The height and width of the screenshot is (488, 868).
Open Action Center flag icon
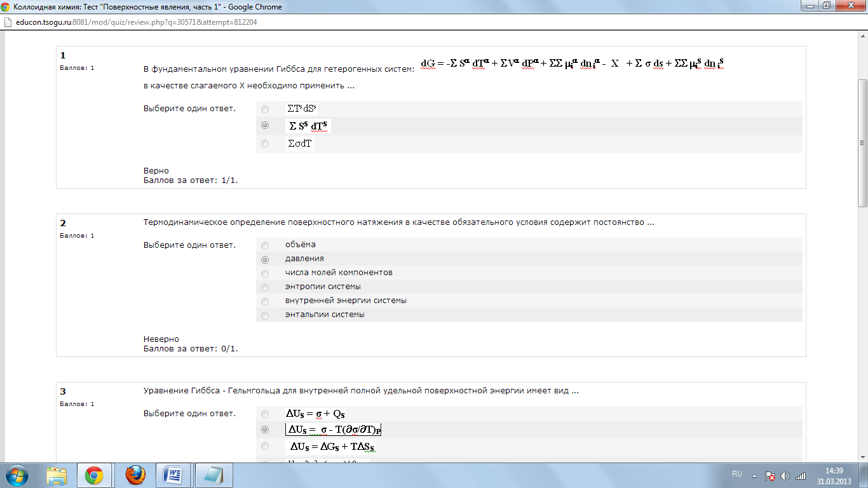coord(770,475)
